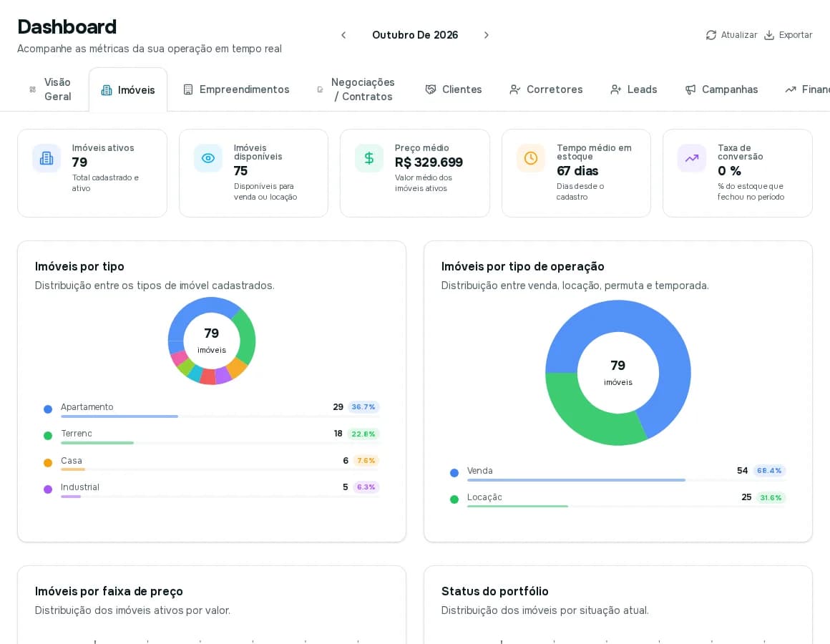Click the handshake icon of Clientes tab

point(431,89)
